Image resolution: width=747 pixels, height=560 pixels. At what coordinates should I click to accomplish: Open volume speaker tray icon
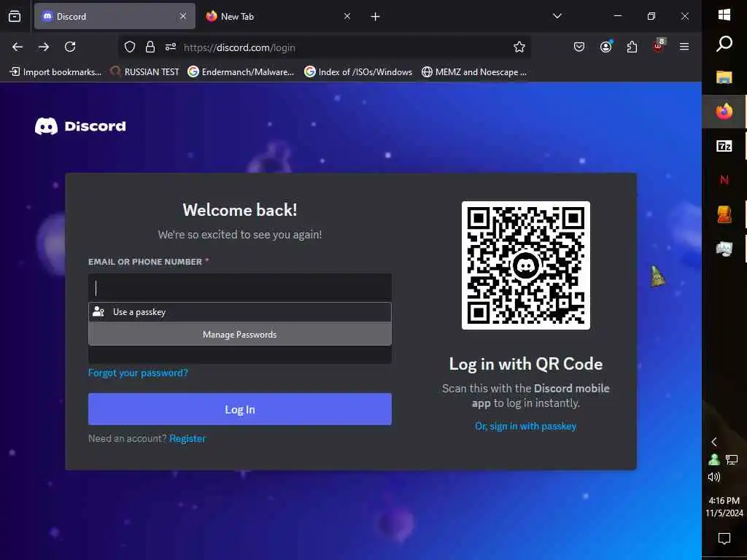pyautogui.click(x=714, y=477)
